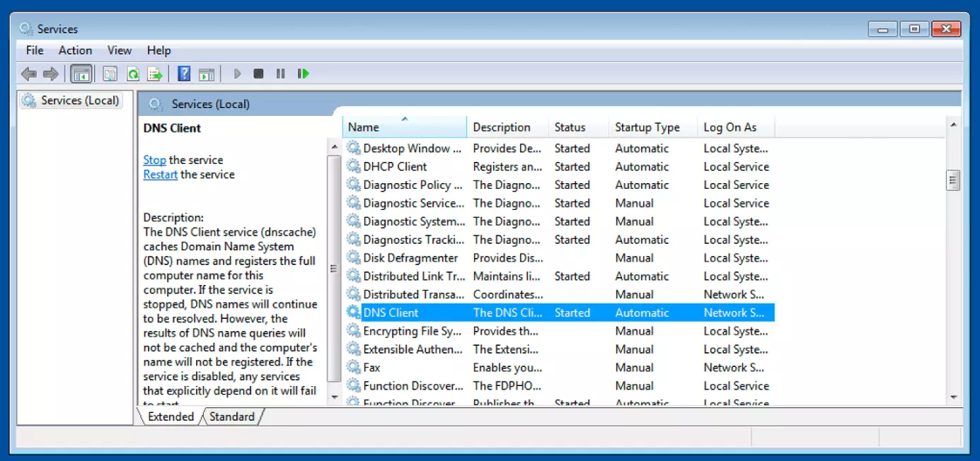Click the Stop the service link
The width and height of the screenshot is (980, 461).
[155, 161]
